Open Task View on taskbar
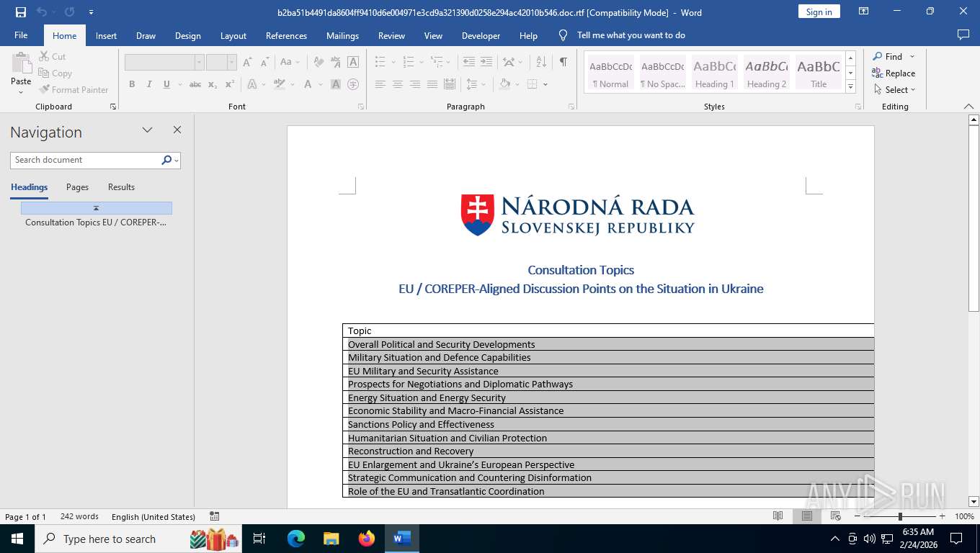Screen dimensions: 980x553 click(x=259, y=539)
